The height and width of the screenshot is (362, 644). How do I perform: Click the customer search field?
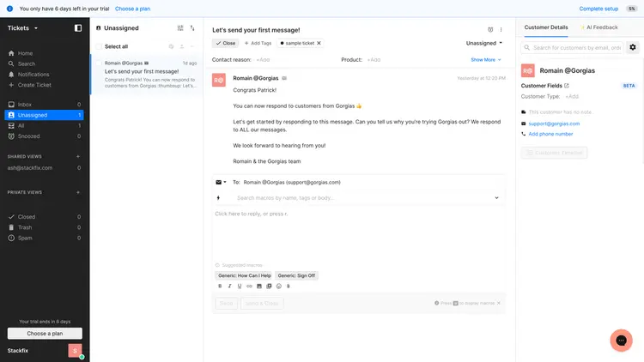(572, 48)
